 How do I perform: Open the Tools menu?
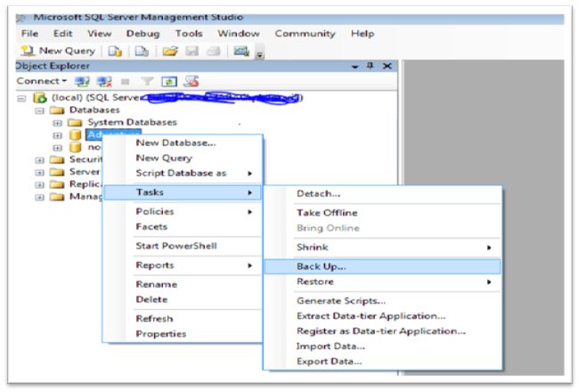click(x=189, y=34)
